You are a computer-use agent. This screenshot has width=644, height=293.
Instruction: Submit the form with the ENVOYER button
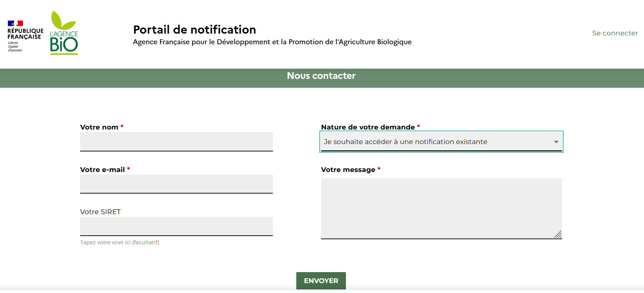tap(321, 281)
